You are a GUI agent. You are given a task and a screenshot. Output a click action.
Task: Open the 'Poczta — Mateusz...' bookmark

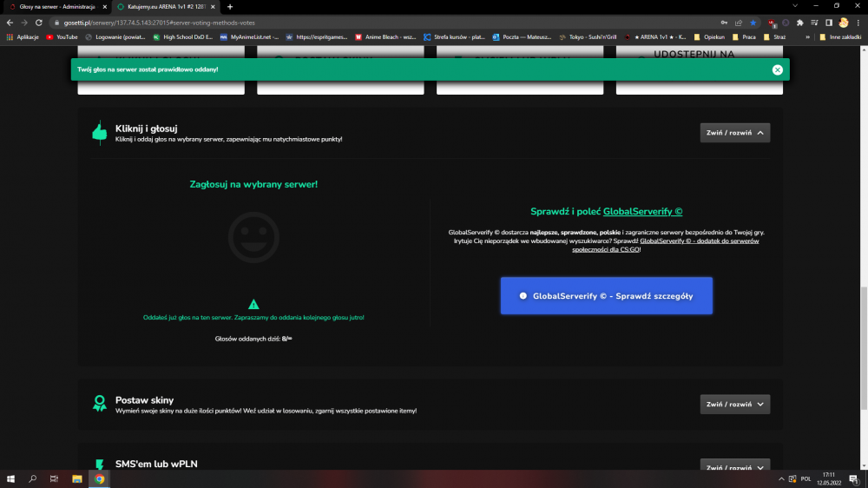[x=522, y=37]
